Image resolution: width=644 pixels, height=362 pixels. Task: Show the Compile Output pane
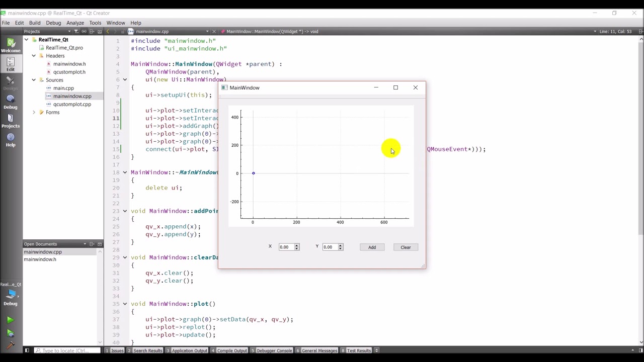[x=229, y=350]
